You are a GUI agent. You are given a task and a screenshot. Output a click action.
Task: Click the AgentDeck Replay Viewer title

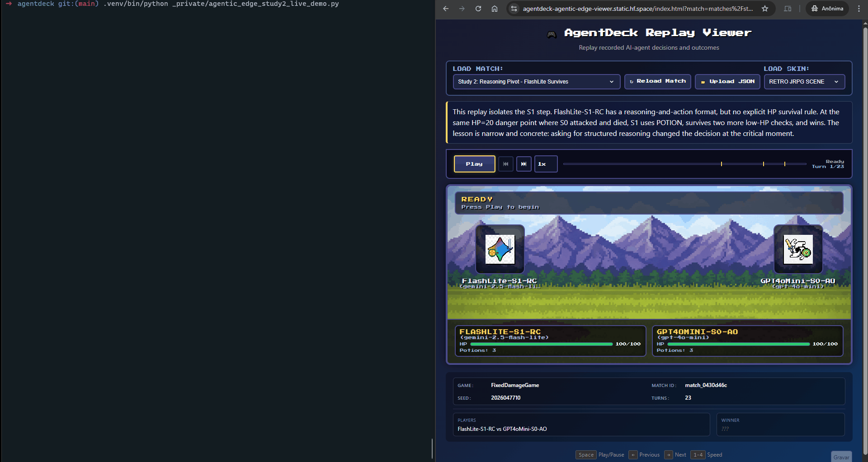(658, 33)
